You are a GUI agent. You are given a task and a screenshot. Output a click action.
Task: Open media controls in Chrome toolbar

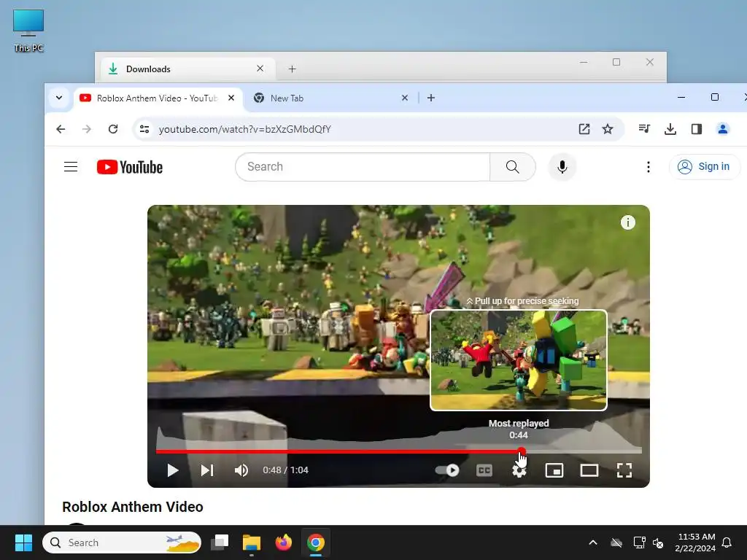tap(644, 128)
